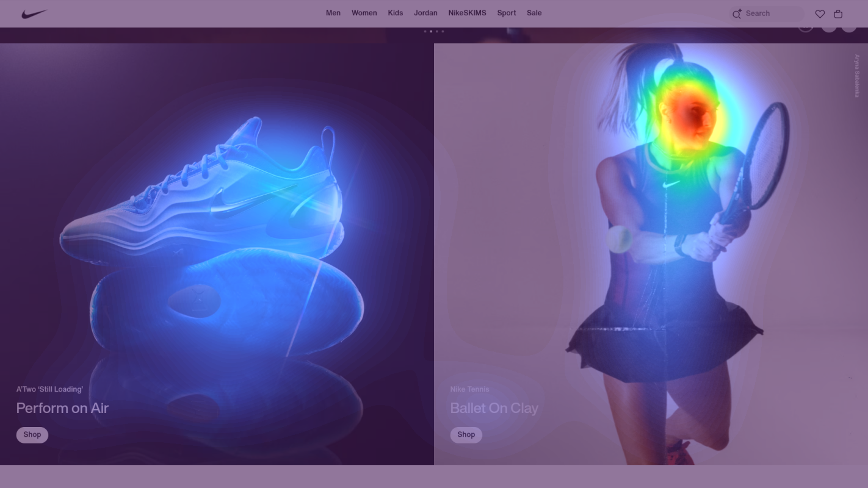The width and height of the screenshot is (868, 488).
Task: Open the Men menu
Action: [x=333, y=13]
